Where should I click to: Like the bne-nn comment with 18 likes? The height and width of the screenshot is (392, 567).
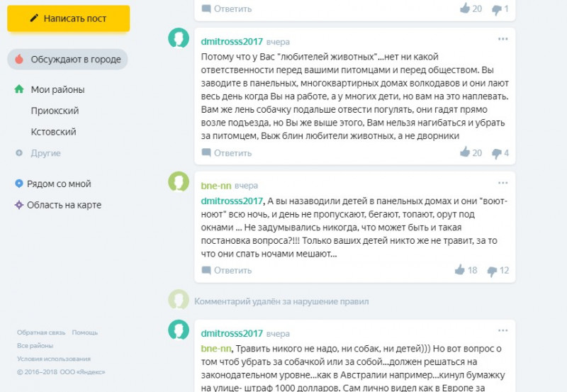click(460, 270)
